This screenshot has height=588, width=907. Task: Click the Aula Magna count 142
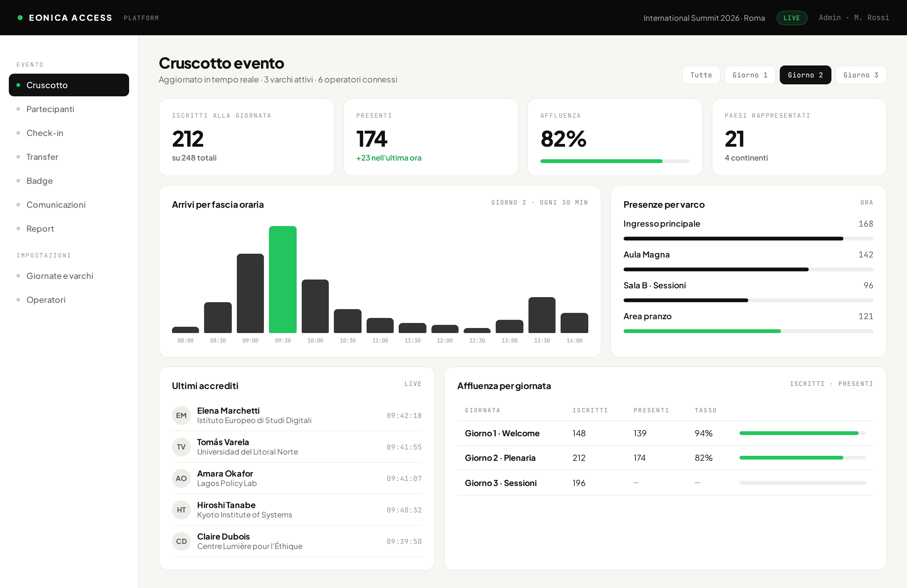coord(865,255)
